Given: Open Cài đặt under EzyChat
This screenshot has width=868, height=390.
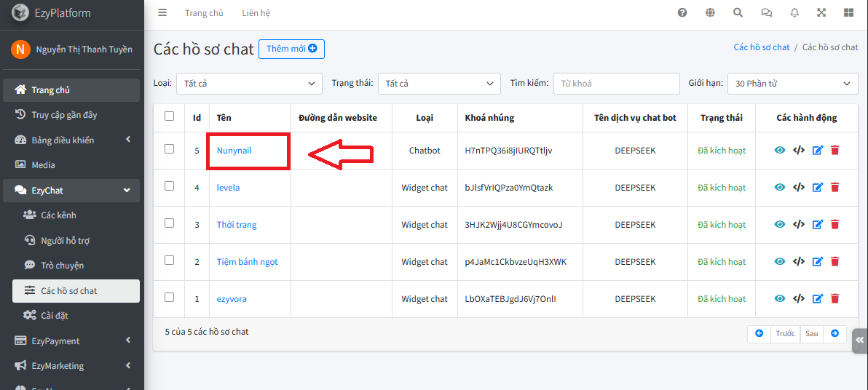Looking at the screenshot, I should pyautogui.click(x=76, y=316).
